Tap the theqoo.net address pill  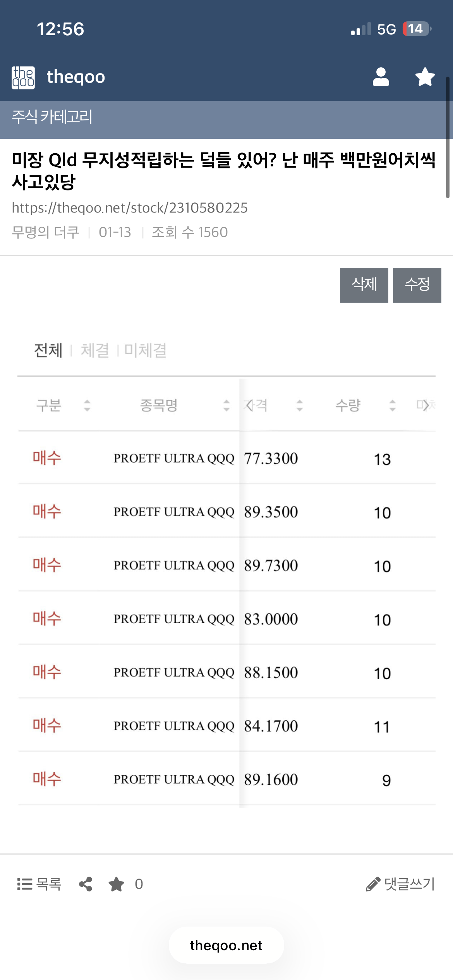click(x=226, y=945)
